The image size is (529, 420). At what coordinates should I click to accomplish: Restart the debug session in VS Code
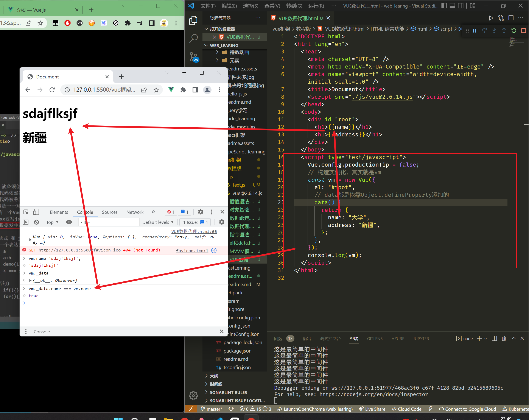(513, 30)
